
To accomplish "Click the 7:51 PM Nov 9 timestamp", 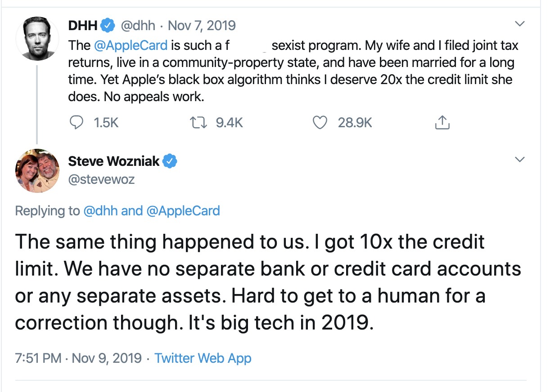I will 78,358.
